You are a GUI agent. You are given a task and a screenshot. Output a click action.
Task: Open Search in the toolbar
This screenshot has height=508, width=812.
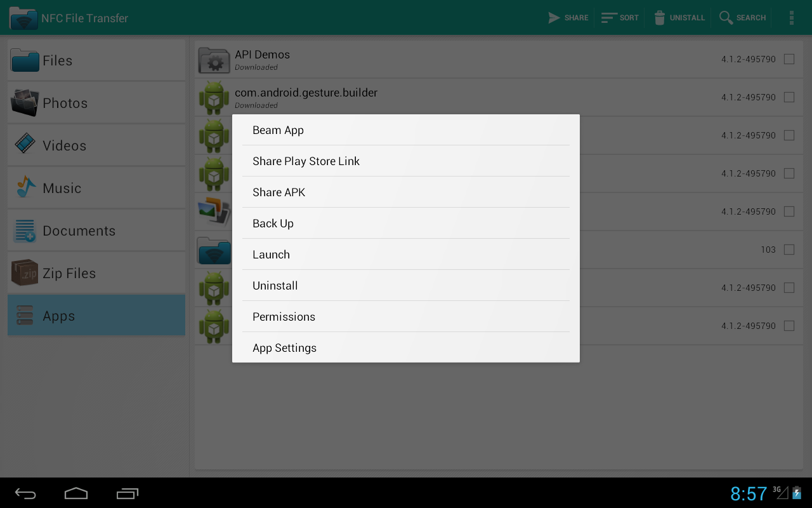[x=743, y=18]
